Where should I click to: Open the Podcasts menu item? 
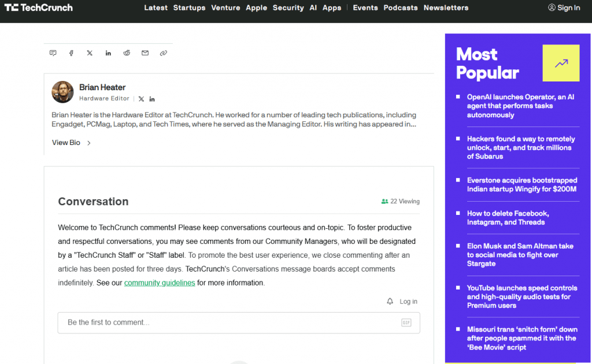point(400,8)
